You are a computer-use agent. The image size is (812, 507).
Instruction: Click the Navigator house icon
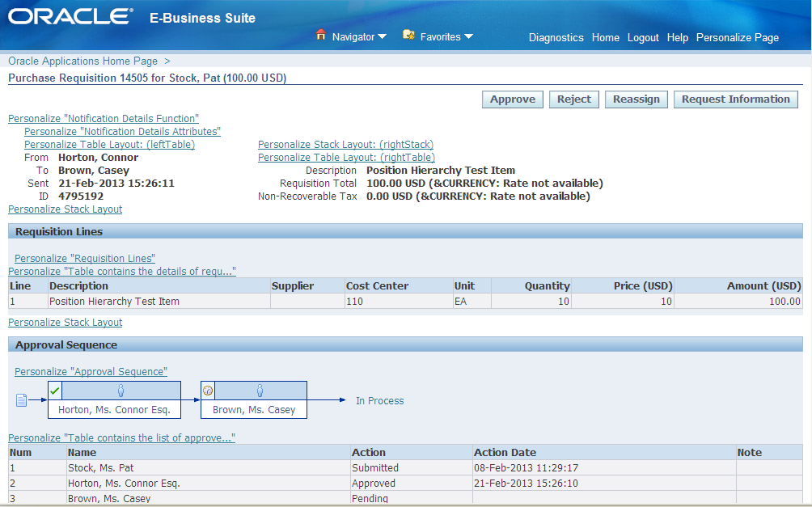321,35
